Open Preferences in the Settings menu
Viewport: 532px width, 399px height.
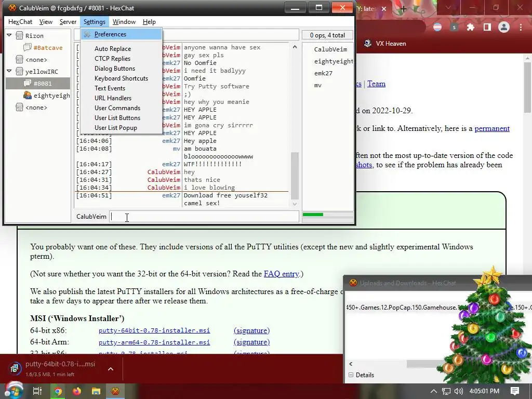click(121, 34)
